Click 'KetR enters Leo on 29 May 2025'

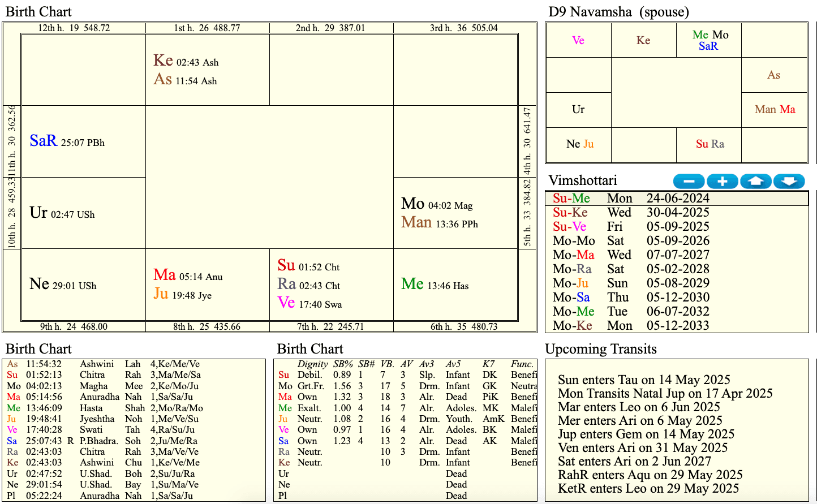pyautogui.click(x=648, y=488)
